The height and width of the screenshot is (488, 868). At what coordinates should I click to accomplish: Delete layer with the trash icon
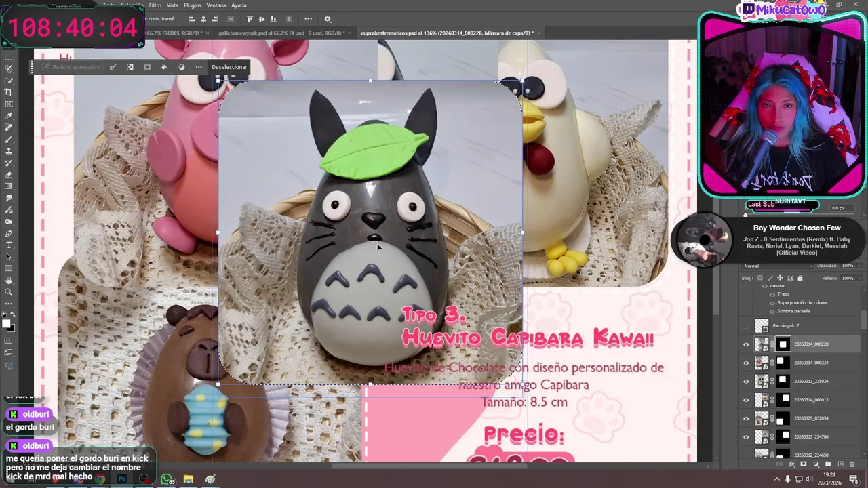(x=852, y=464)
